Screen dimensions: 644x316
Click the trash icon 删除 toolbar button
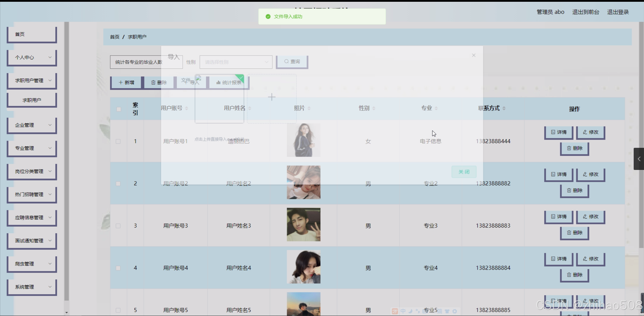click(x=159, y=82)
